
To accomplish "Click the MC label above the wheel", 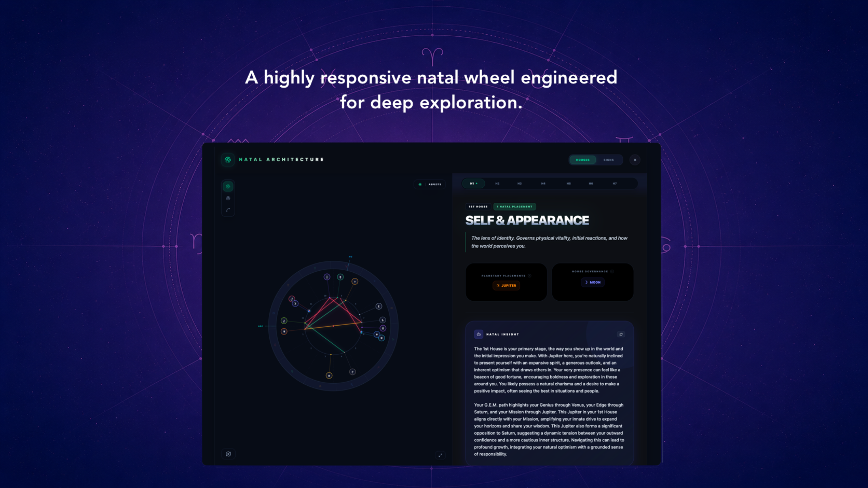I will (x=350, y=257).
